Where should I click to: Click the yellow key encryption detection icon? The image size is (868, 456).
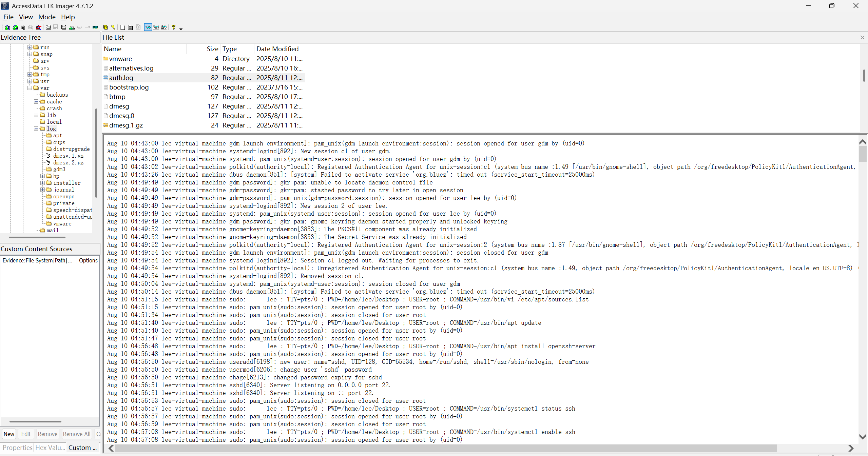coord(113,27)
